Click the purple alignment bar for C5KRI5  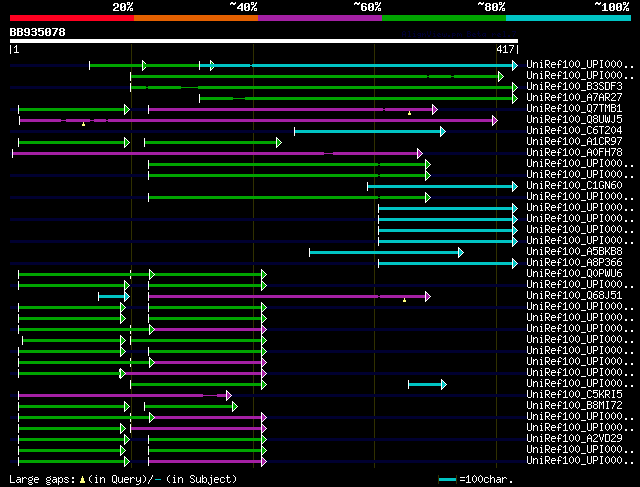(125, 396)
